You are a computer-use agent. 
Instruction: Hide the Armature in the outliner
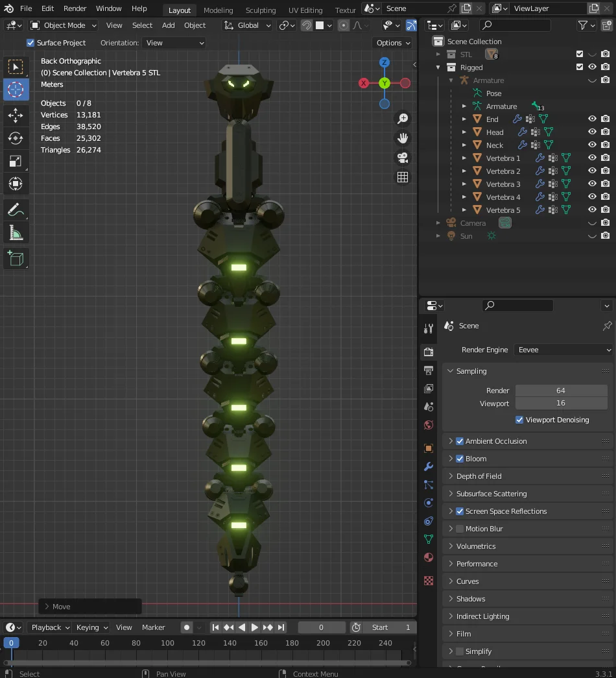tap(592, 80)
